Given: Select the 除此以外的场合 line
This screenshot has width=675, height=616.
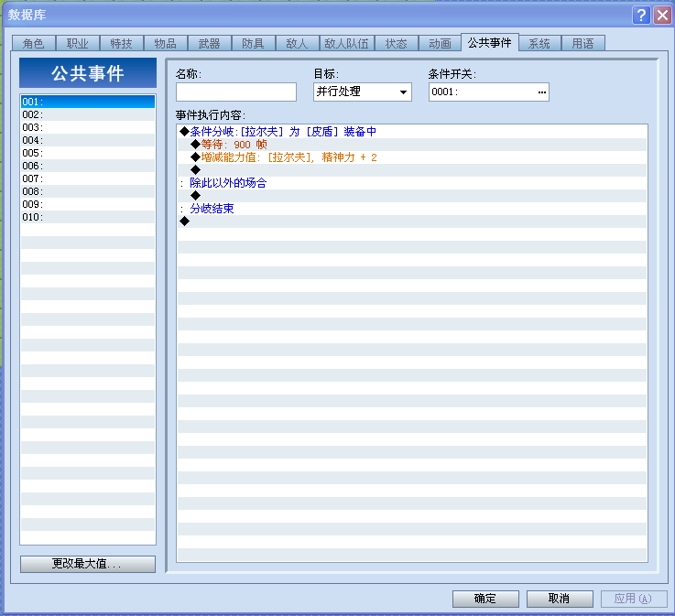Looking at the screenshot, I should 412,183.
